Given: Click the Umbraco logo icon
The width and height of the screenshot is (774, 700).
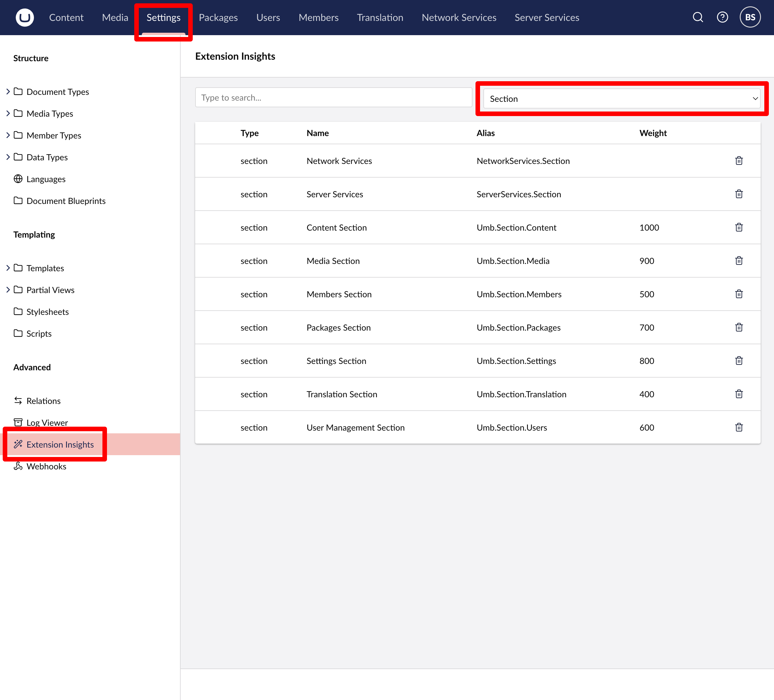Looking at the screenshot, I should pos(25,17).
